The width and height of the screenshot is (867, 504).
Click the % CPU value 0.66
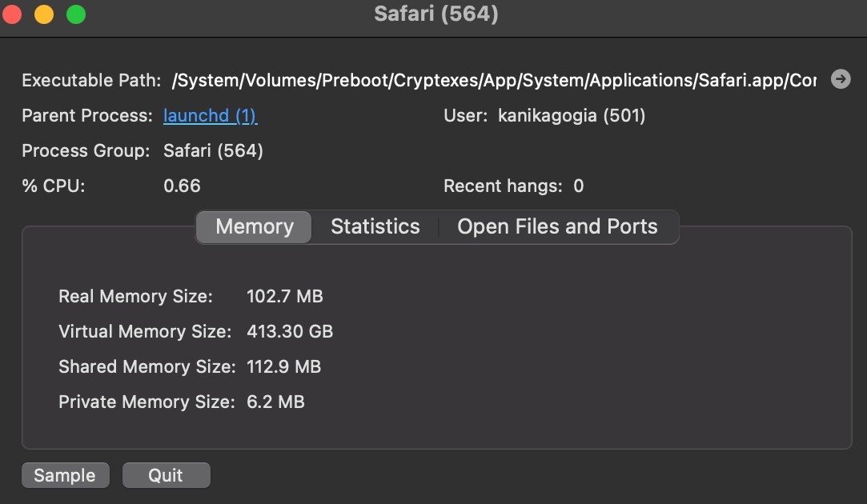pyautogui.click(x=182, y=186)
